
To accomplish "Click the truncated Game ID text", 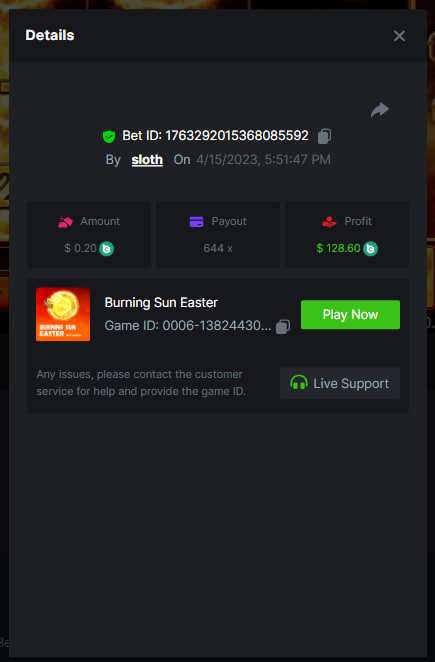I will click(x=188, y=326).
